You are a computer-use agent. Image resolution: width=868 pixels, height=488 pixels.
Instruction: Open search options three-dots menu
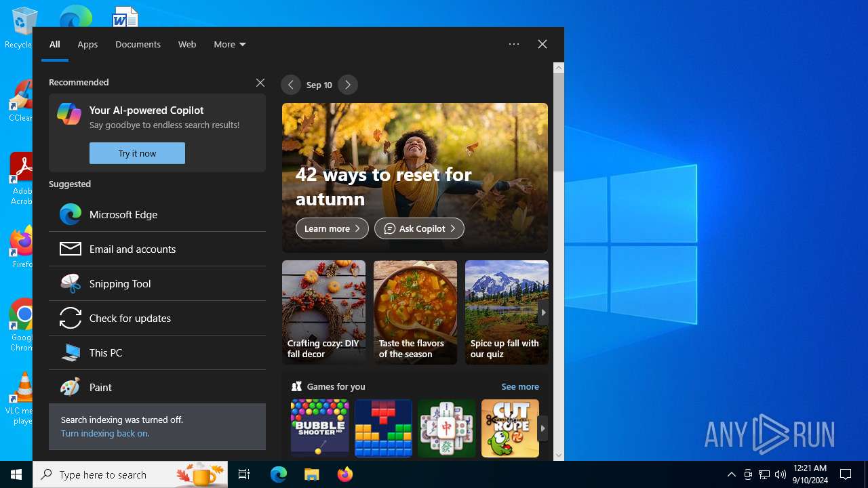[514, 44]
